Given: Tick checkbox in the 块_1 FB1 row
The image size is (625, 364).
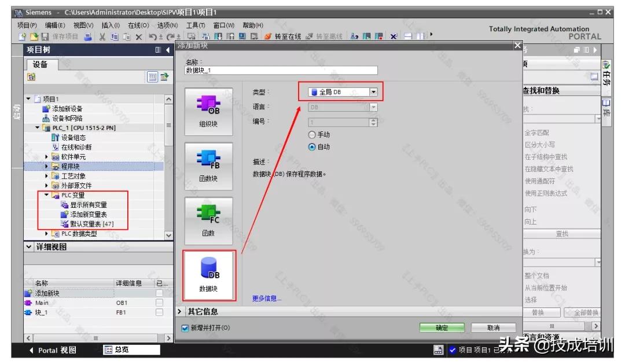Looking at the screenshot, I should tap(160, 312).
